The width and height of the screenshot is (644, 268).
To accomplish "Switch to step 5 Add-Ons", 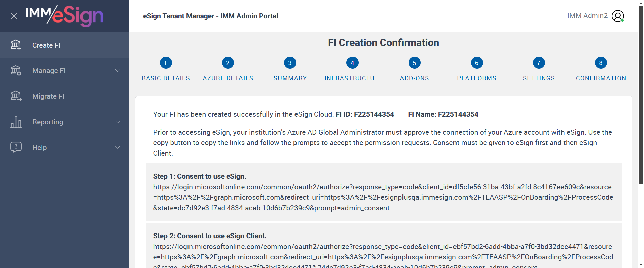I will (414, 63).
